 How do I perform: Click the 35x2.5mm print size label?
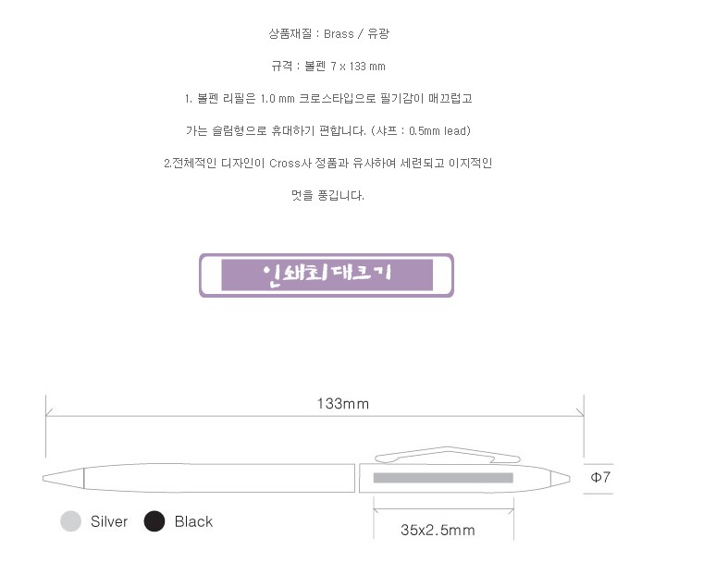pos(438,531)
